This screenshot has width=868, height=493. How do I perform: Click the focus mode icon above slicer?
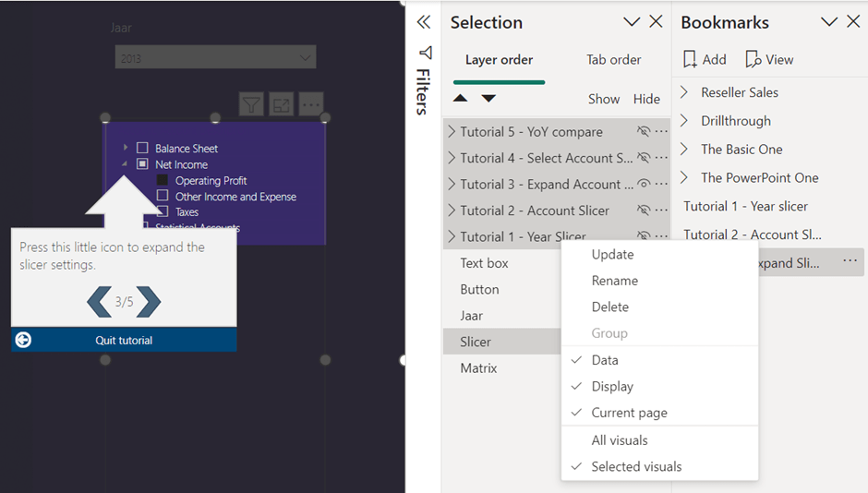[281, 104]
